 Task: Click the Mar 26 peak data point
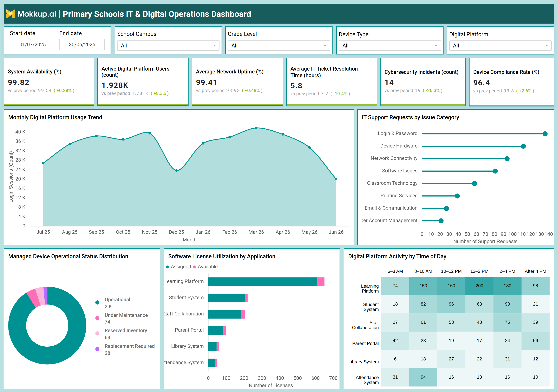click(x=256, y=128)
